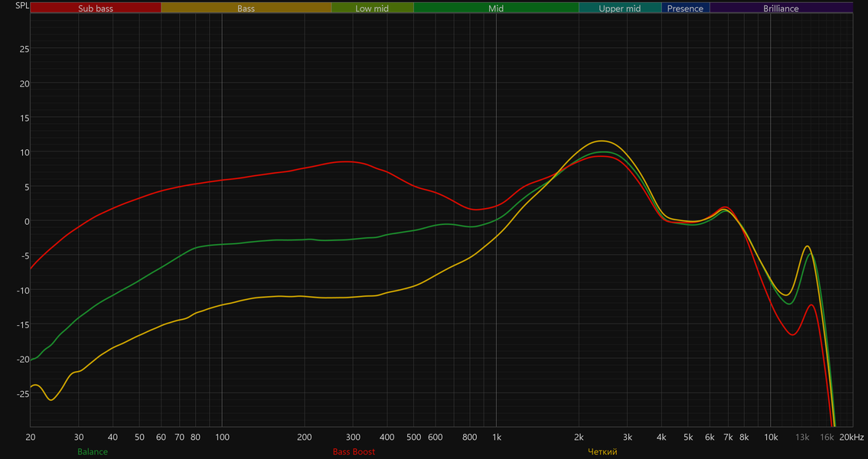The width and height of the screenshot is (868, 459).
Task: Click the 1k frequency axis label
Action: click(x=497, y=438)
